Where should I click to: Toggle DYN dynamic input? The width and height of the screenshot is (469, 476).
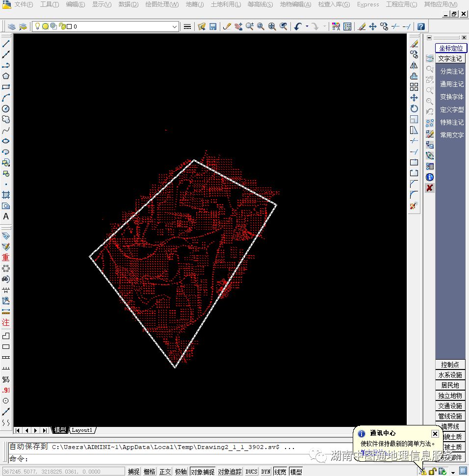pos(265,472)
